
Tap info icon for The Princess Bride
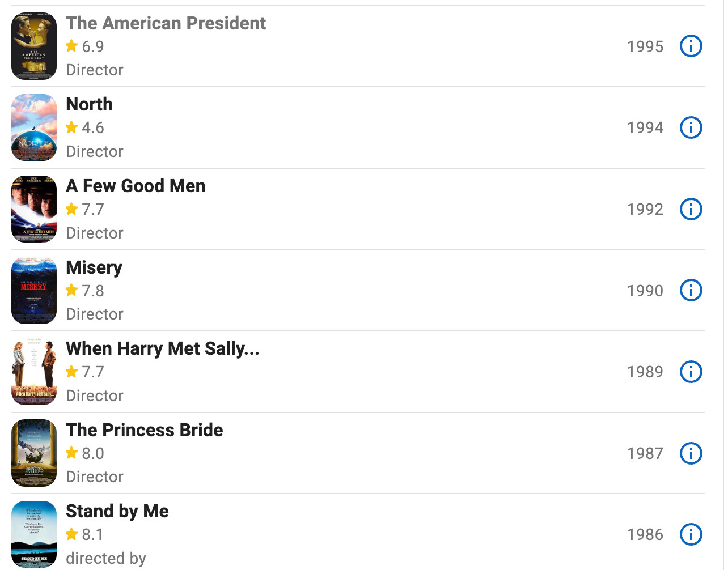[691, 453]
